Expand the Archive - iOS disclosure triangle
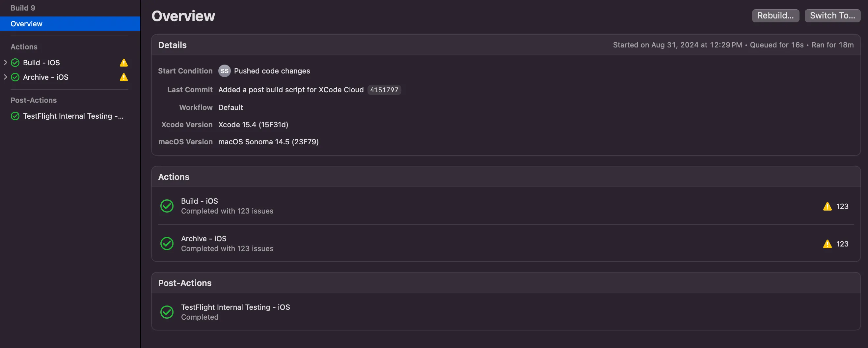868x348 pixels. 5,77
